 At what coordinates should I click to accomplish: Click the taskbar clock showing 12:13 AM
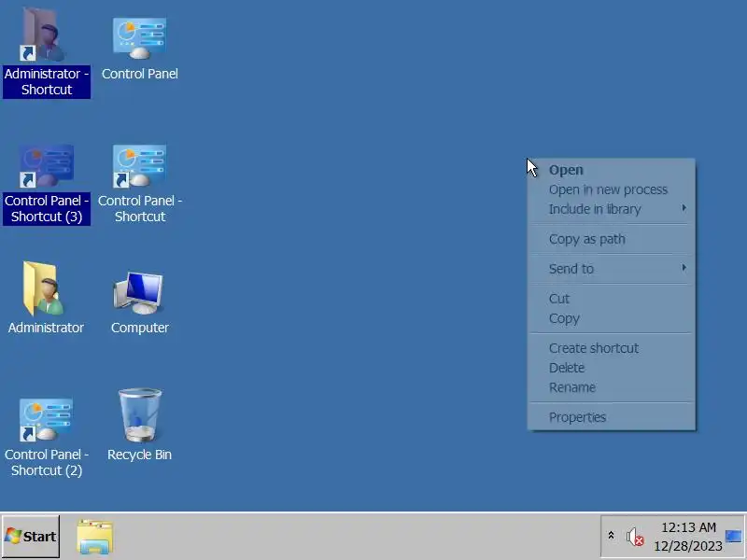click(x=688, y=537)
